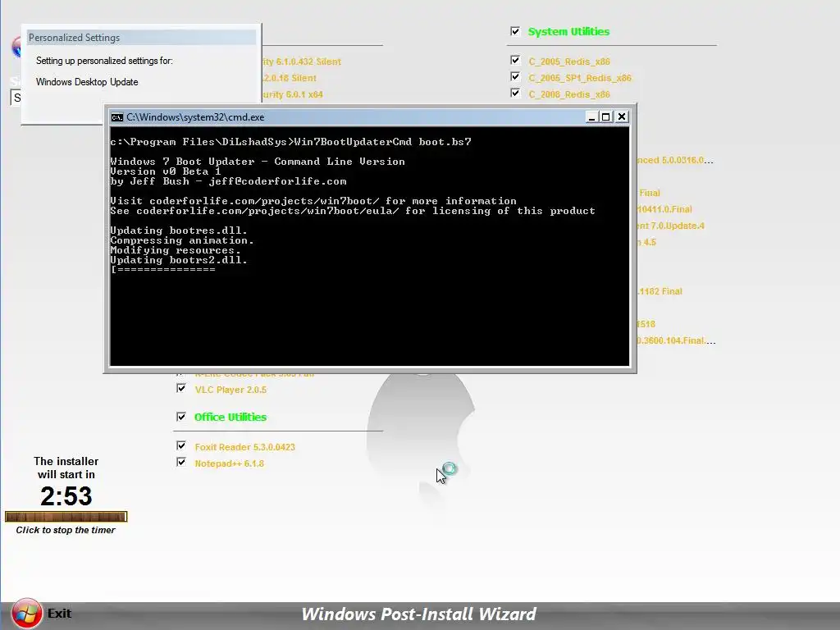Click the C_2005_SP1_Redis_x86 entry
This screenshot has width=840, height=630.
click(x=580, y=78)
